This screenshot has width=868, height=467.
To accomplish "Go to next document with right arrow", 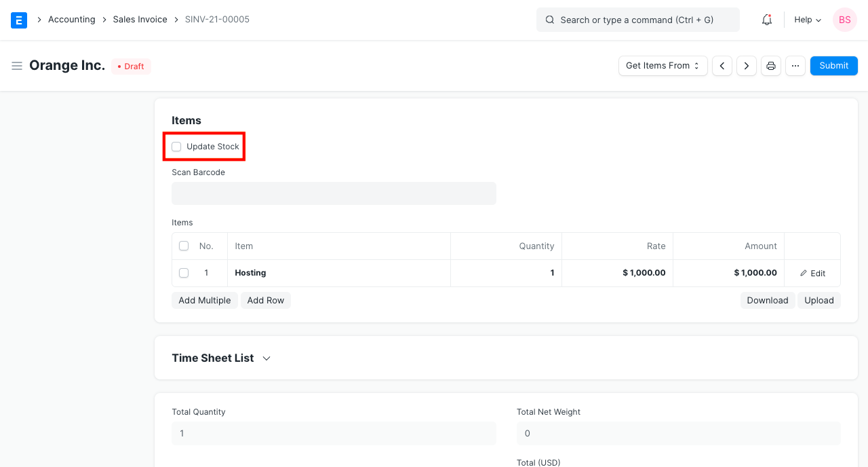I will [x=746, y=65].
